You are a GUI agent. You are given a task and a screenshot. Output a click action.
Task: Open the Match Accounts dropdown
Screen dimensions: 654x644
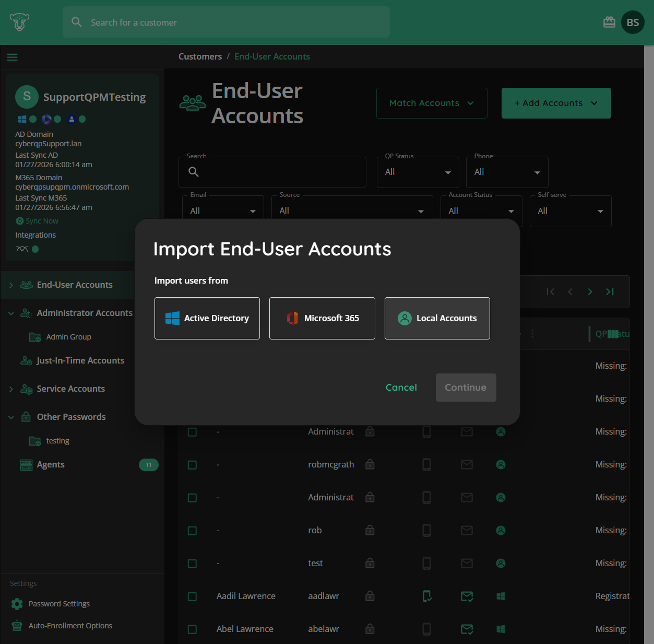tap(432, 103)
